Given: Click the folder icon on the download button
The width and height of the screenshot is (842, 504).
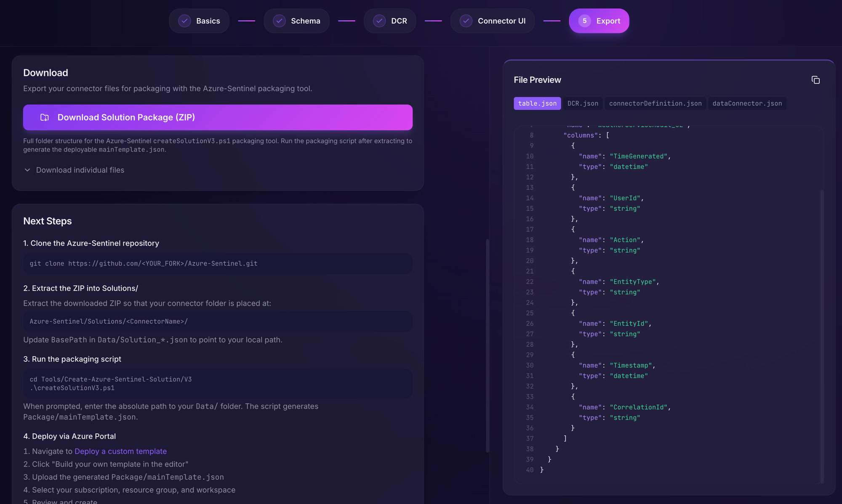Looking at the screenshot, I should point(45,117).
